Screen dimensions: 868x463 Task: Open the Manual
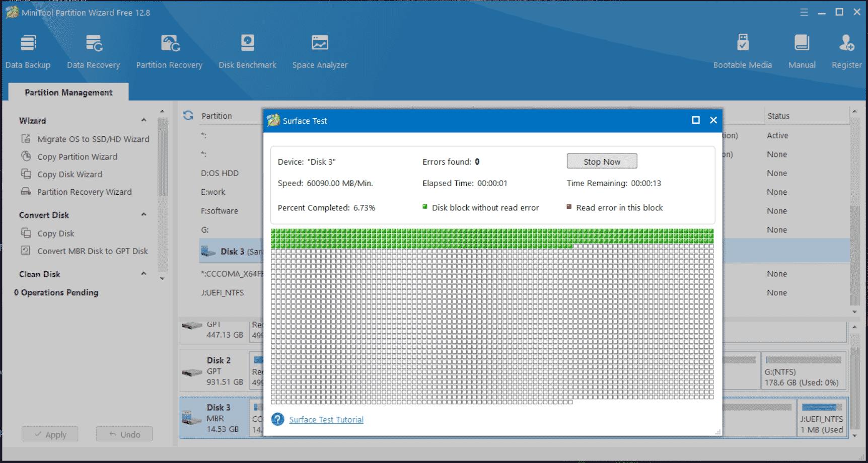tap(802, 51)
